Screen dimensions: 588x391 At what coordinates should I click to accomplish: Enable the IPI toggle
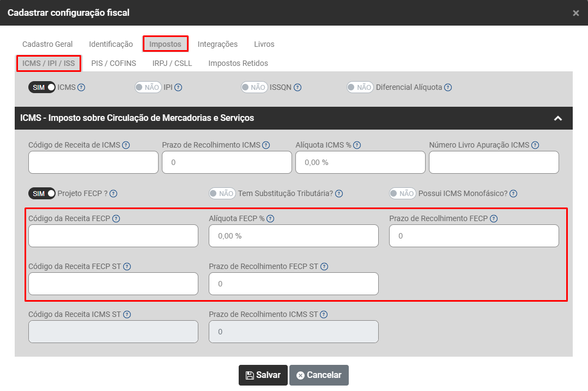pyautogui.click(x=148, y=87)
